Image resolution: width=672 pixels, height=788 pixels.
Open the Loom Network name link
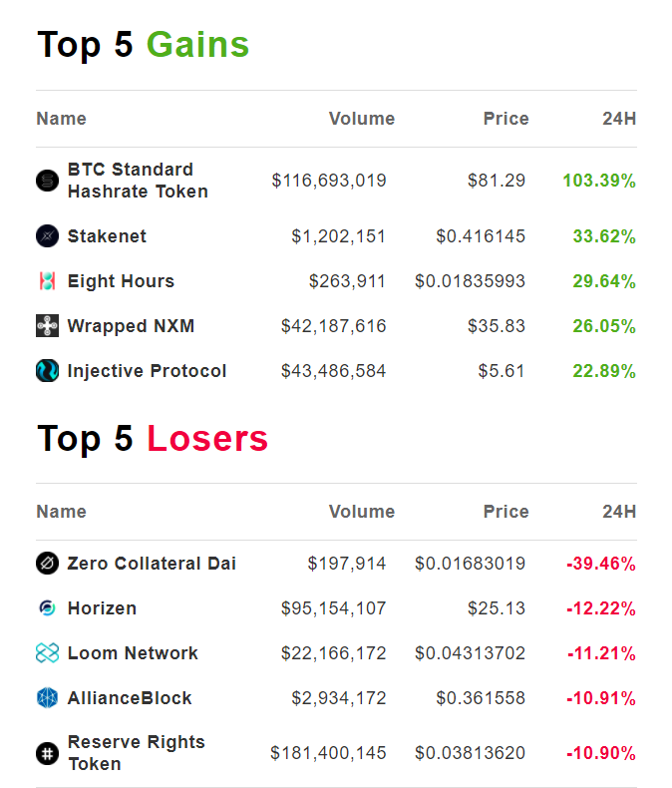click(133, 653)
